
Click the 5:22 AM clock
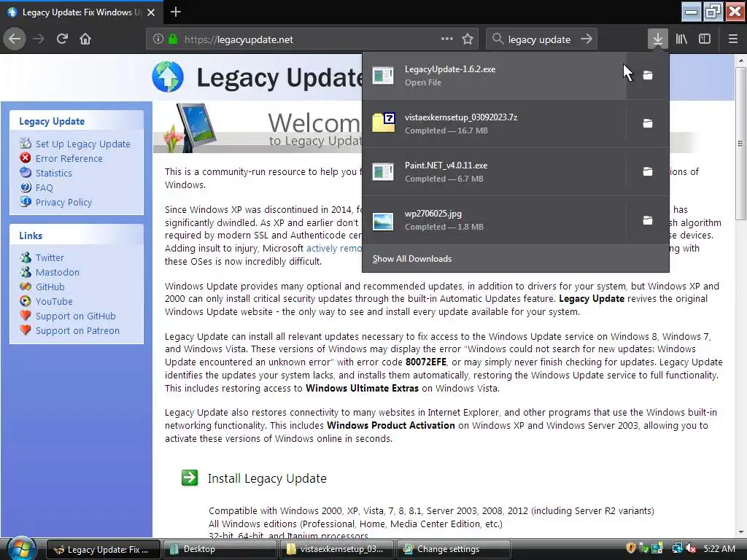pyautogui.click(x=719, y=549)
